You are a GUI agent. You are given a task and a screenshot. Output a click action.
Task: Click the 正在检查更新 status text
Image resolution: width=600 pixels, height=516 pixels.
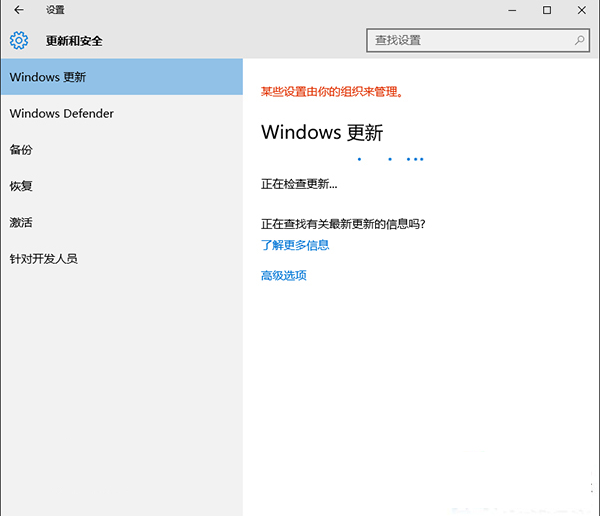(x=299, y=184)
